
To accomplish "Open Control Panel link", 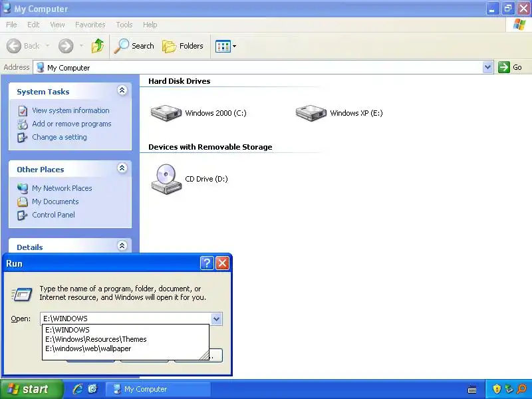I will point(54,215).
